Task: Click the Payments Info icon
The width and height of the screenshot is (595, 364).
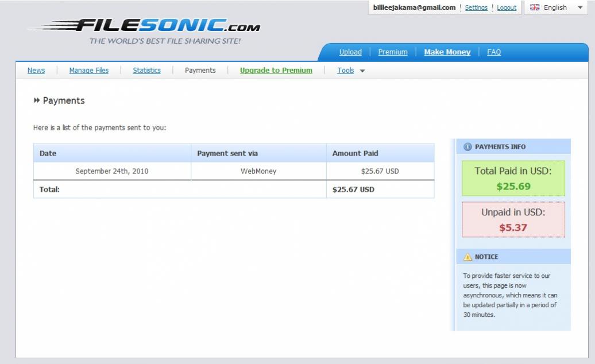Action: click(467, 147)
